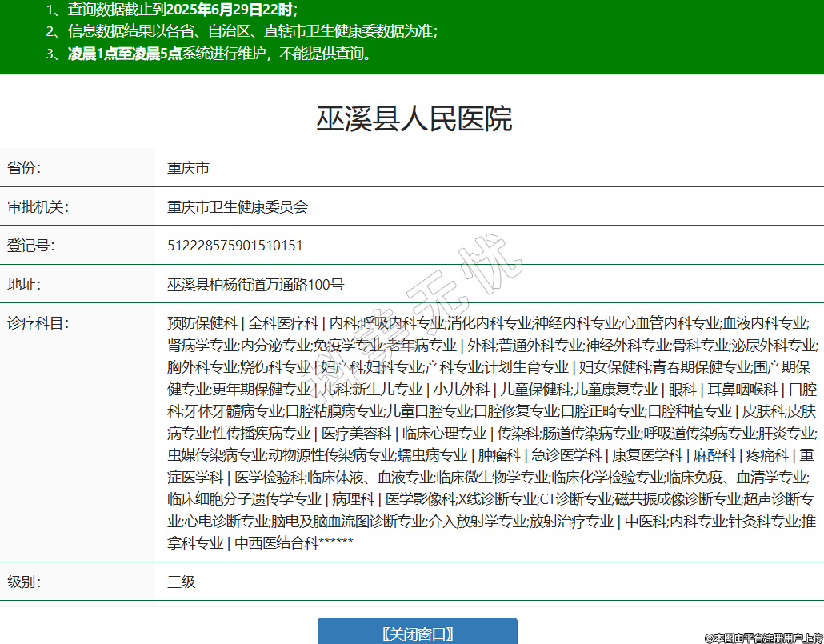Click the 诊疗科目 row label
Image resolution: width=824 pixels, height=644 pixels.
click(38, 323)
